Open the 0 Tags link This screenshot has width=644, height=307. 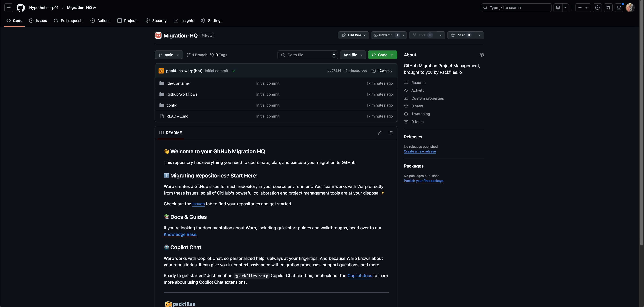[x=219, y=55]
